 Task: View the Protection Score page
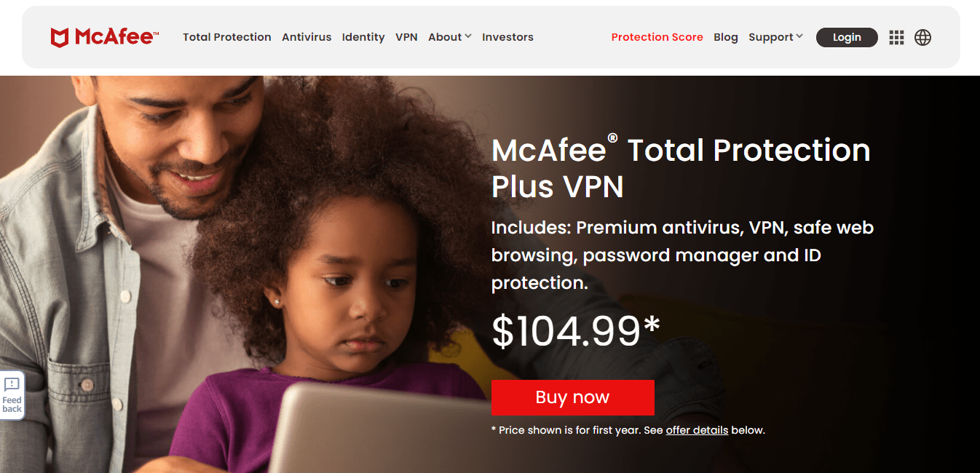coord(657,37)
